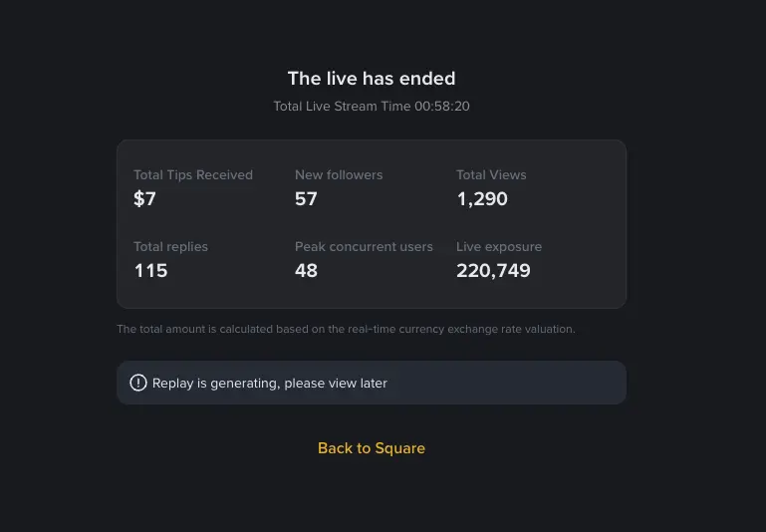Image resolution: width=766 pixels, height=532 pixels.
Task: Click the New followers label
Action: [339, 174]
